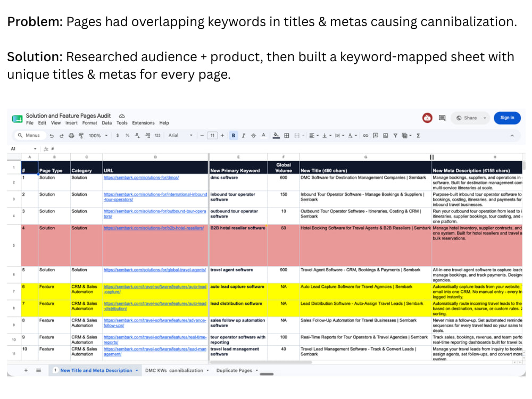
Task: Collapse the toolbar with the chevron
Action: tap(512, 135)
